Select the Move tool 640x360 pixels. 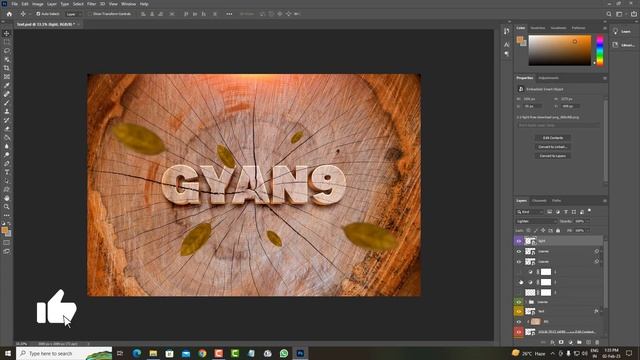7,33
